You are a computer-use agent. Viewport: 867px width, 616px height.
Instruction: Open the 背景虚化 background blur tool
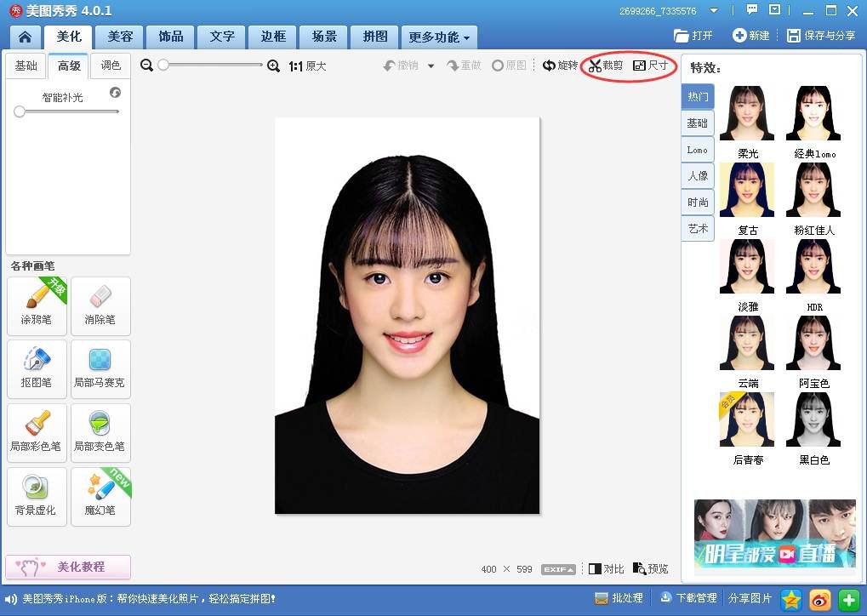click(x=37, y=495)
